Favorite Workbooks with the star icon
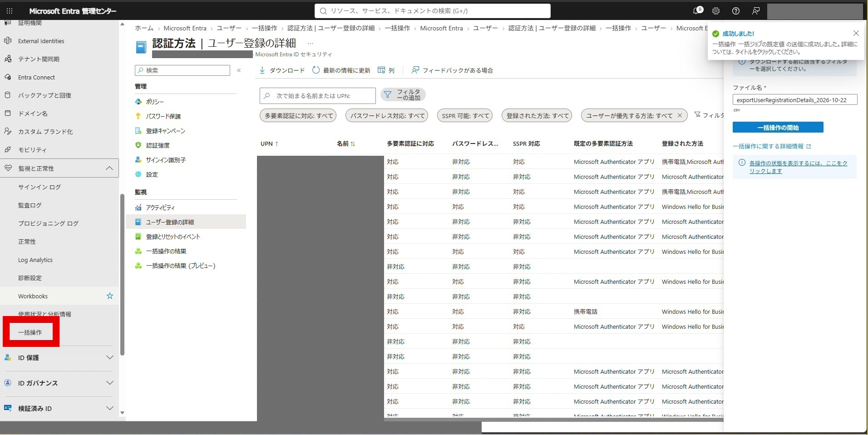 pyautogui.click(x=110, y=296)
